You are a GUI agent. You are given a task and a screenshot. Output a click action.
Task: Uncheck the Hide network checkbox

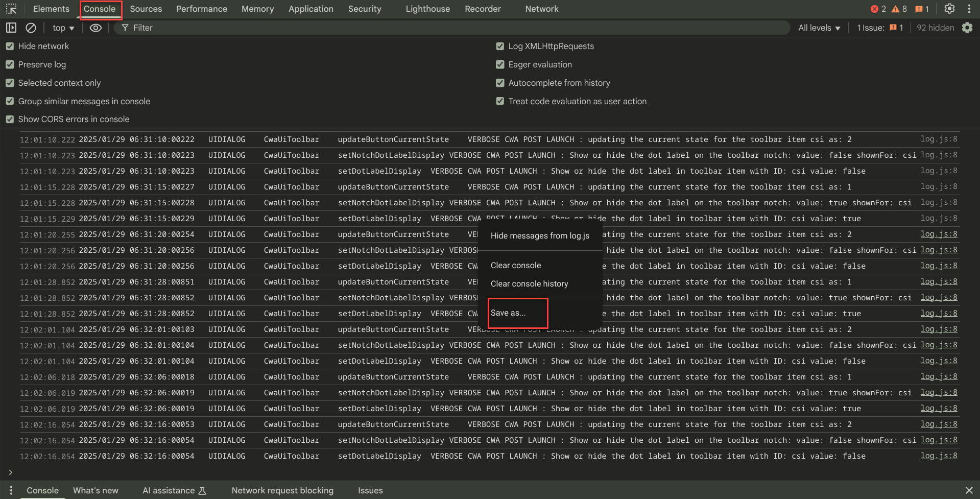10,46
